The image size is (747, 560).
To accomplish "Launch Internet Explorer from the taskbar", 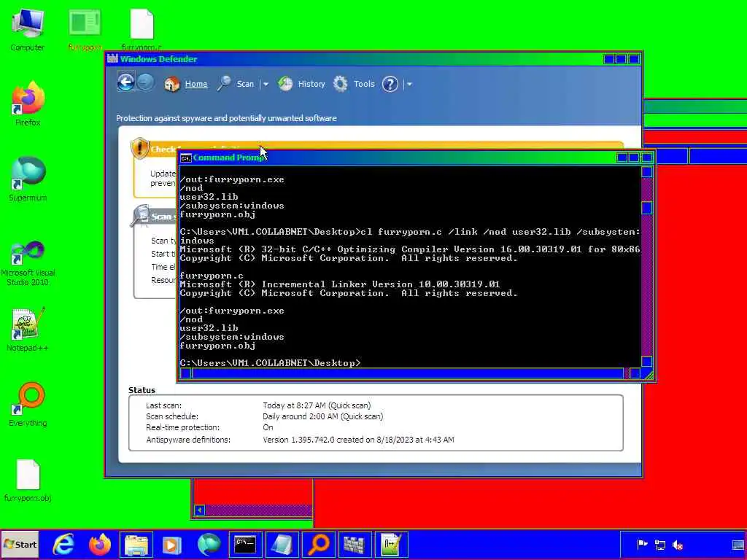I will coord(63,544).
